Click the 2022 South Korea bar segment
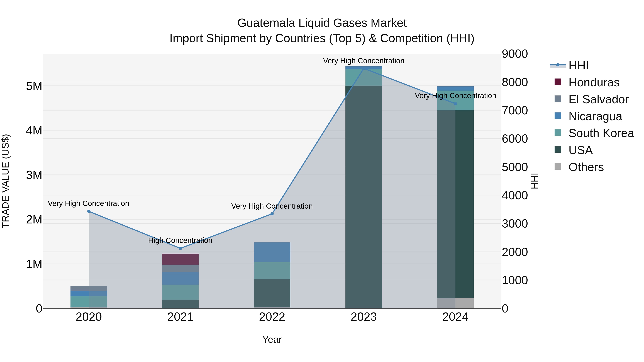The image size is (644, 362). click(x=272, y=271)
